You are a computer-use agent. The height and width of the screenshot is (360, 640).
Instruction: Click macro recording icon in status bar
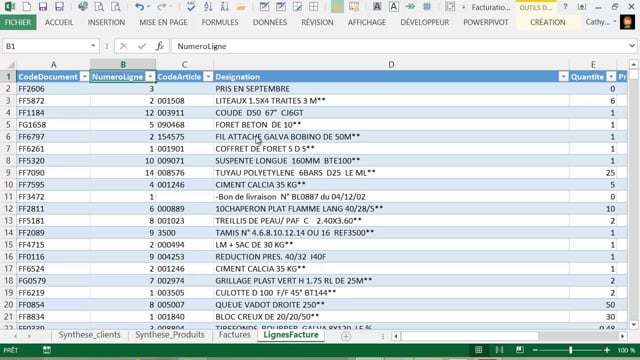47,350
